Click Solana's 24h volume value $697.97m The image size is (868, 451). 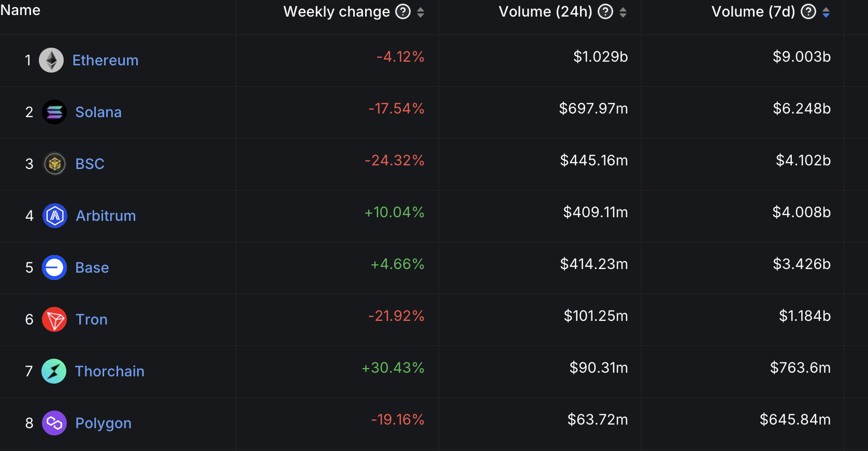click(593, 108)
